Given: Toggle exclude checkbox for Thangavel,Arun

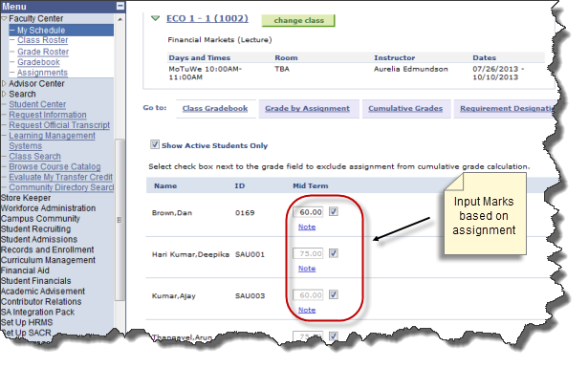Looking at the screenshot, I should tap(334, 336).
